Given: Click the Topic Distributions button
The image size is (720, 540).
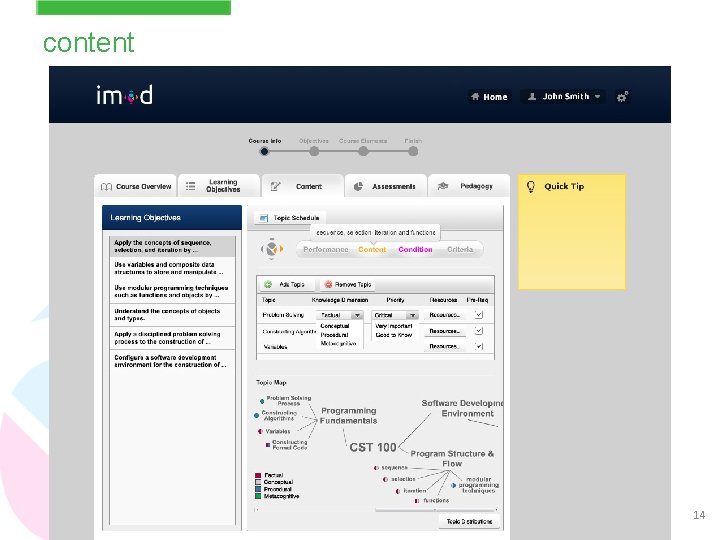Looking at the screenshot, I should pos(469,522).
